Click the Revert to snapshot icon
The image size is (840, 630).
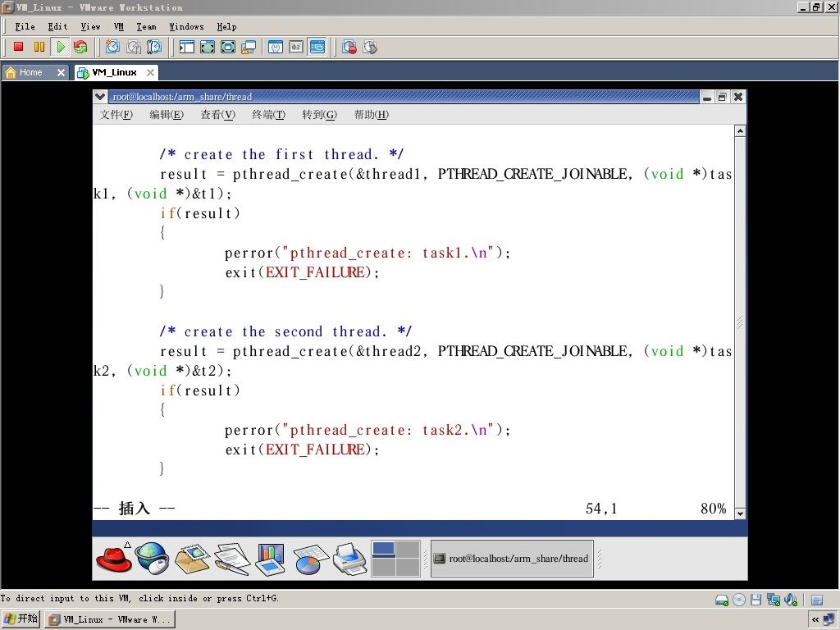[134, 47]
